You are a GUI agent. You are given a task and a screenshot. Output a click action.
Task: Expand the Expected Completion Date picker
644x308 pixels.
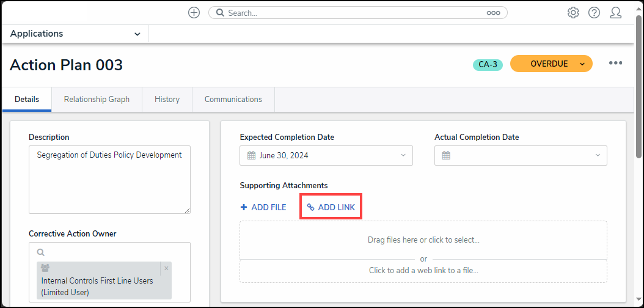click(403, 155)
